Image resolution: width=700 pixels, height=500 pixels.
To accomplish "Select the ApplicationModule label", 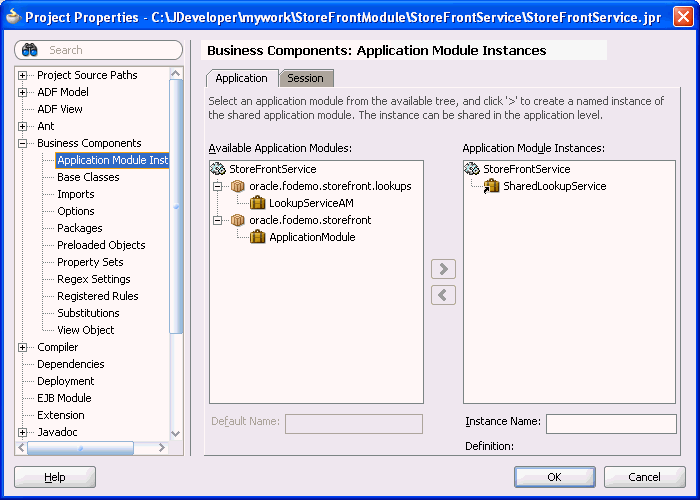I will pos(312,237).
